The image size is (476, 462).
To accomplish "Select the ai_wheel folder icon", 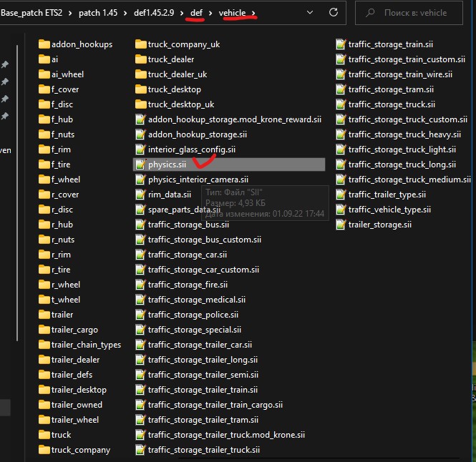I will click(x=44, y=74).
